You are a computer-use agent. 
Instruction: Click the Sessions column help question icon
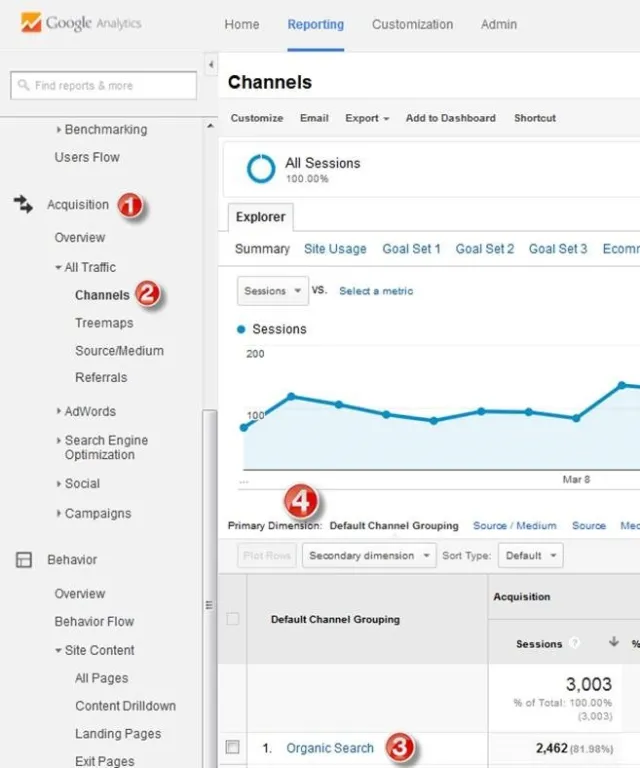tap(575, 643)
